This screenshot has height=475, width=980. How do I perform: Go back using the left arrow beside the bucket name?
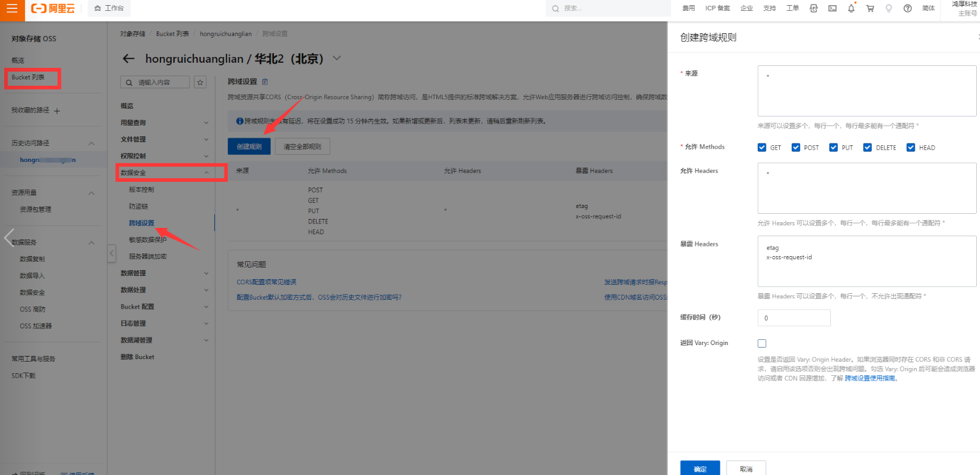click(x=129, y=59)
